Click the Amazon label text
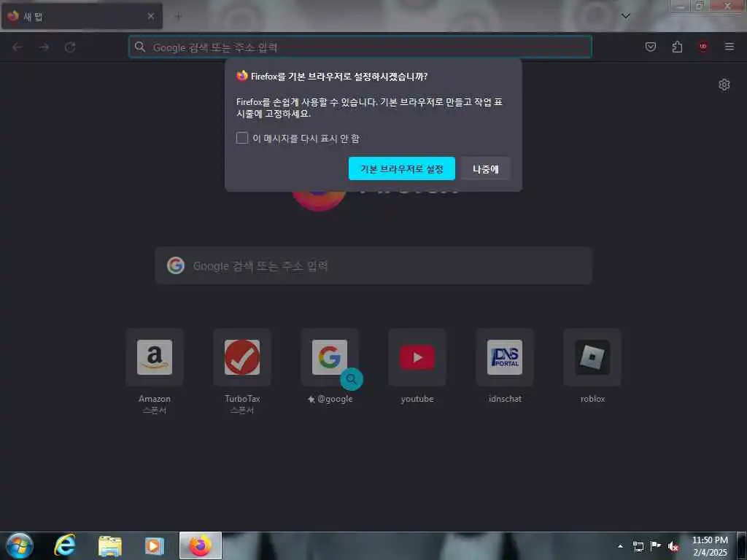This screenshot has width=747, height=560. 155,399
